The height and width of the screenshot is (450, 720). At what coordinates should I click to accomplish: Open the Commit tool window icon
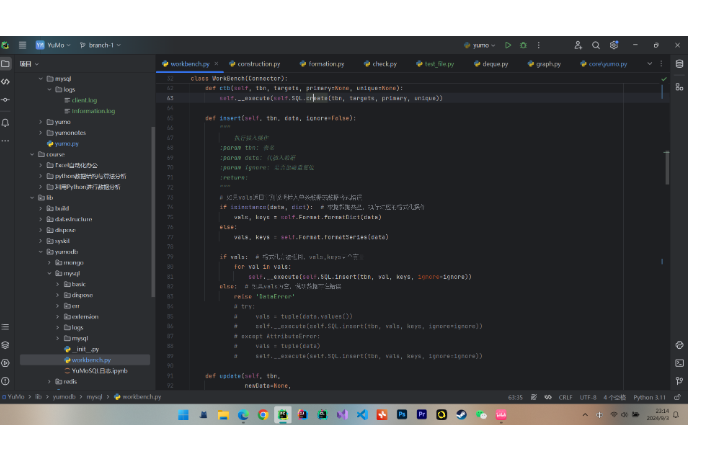click(6, 100)
